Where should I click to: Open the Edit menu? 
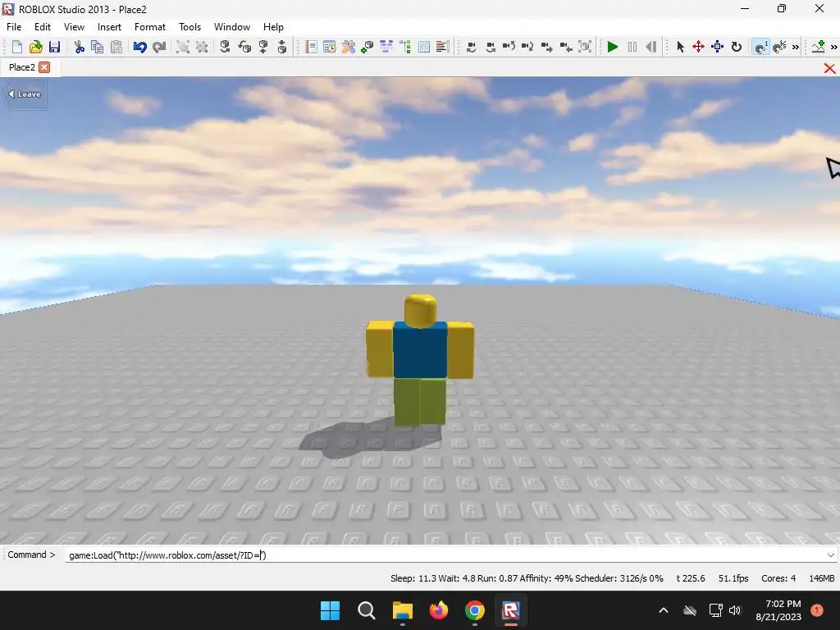(43, 27)
